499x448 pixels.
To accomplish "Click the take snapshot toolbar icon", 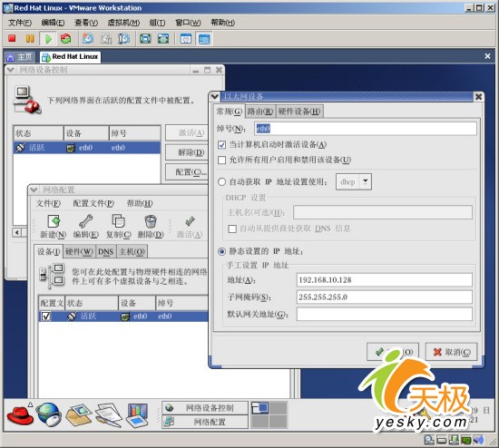I will [x=88, y=38].
